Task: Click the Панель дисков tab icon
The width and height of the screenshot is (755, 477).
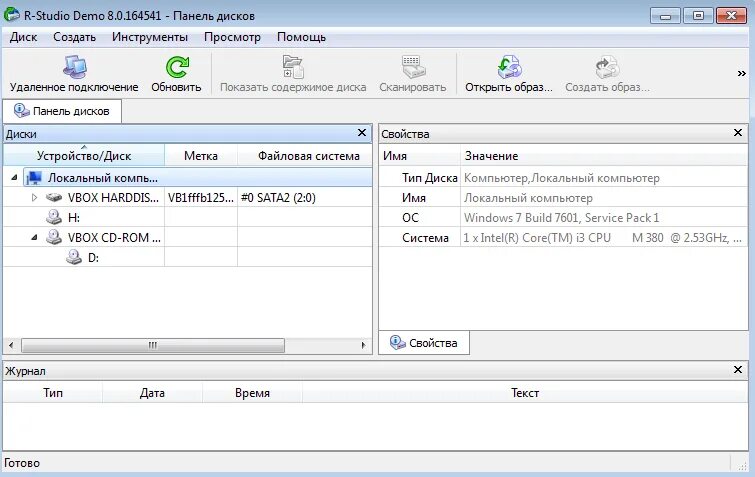Action: [21, 111]
